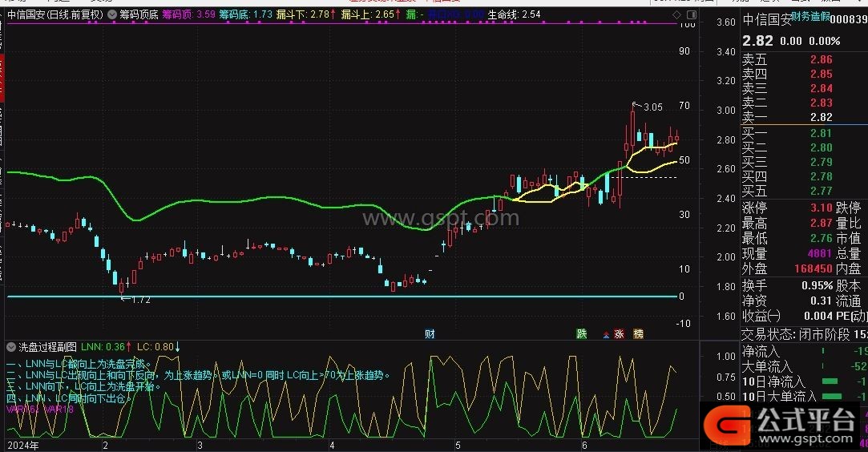Select the 买一 price 2.81
The image size is (868, 452).
coord(821,133)
